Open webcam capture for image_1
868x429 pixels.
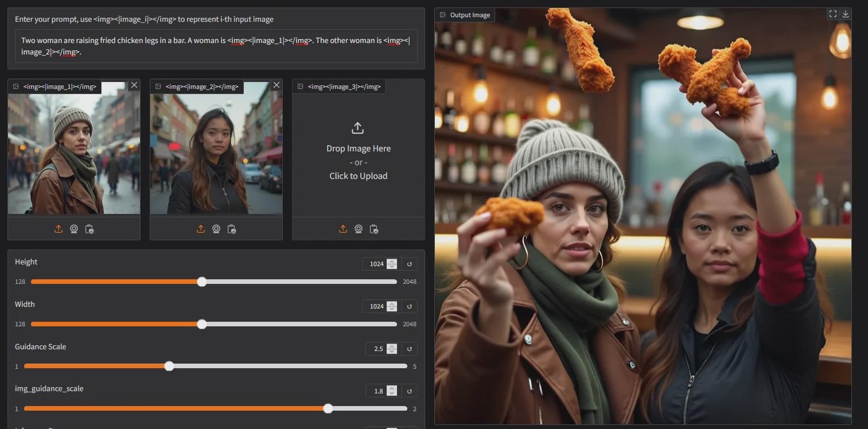(74, 229)
